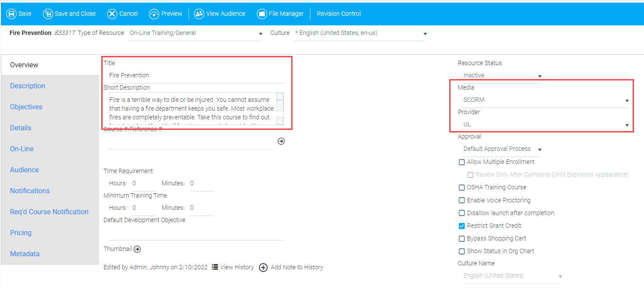Open File Manager folder icon

262,14
